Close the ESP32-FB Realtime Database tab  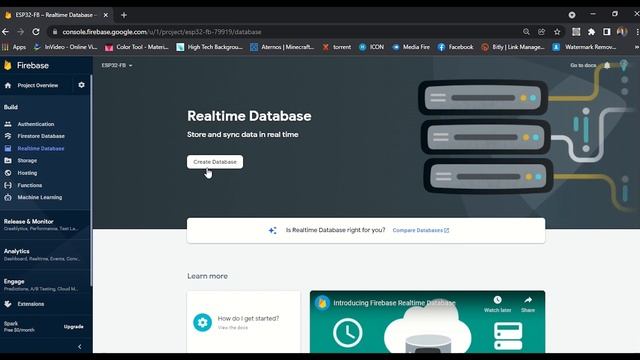(106, 15)
